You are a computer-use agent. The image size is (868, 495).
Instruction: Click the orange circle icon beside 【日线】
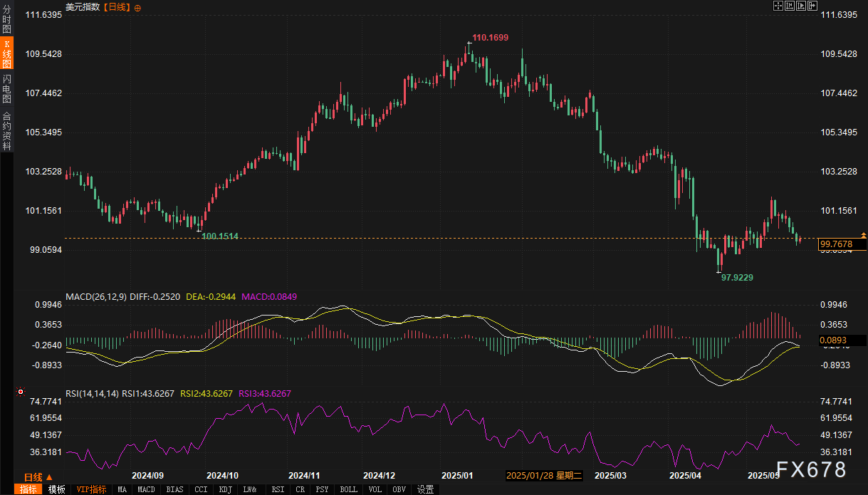click(x=137, y=8)
